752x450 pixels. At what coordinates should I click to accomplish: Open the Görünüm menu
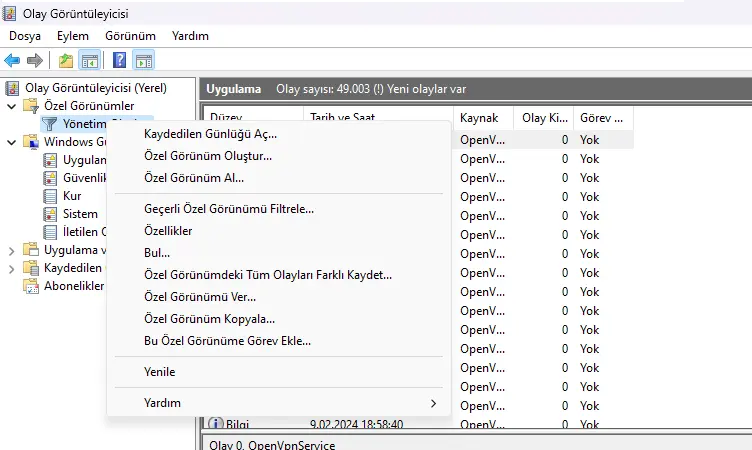130,36
